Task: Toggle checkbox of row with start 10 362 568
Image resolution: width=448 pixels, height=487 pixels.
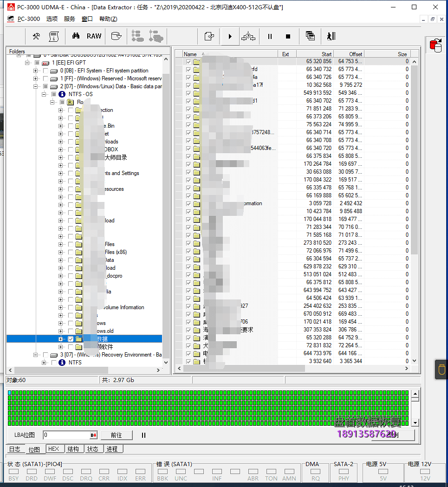Action: click(x=188, y=85)
